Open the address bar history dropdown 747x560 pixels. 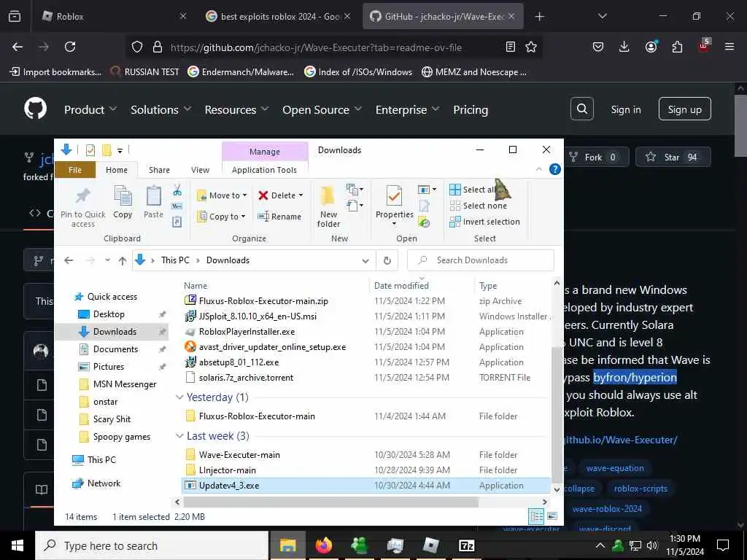pos(365,260)
